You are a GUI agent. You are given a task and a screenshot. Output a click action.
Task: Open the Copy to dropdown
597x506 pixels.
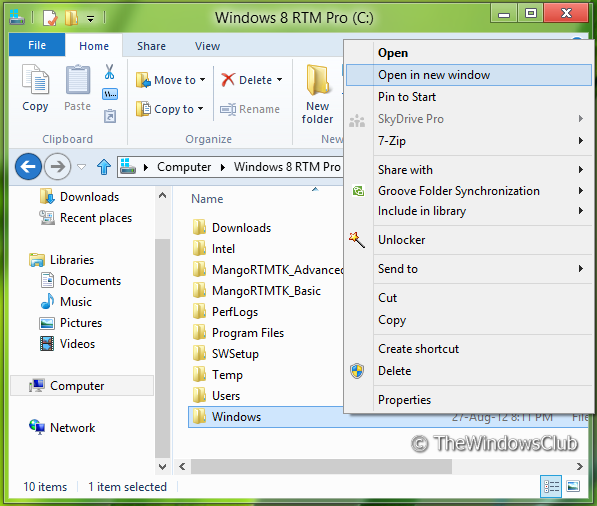170,109
